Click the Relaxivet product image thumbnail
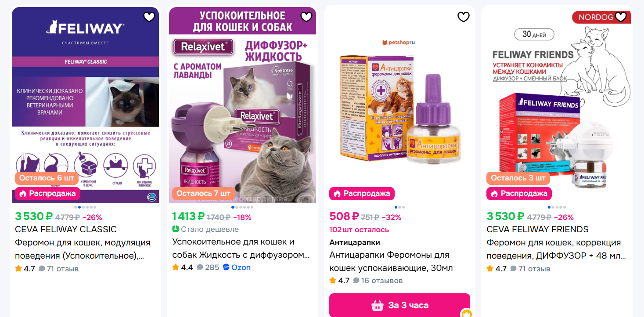This screenshot has height=317, width=644. pos(242,105)
